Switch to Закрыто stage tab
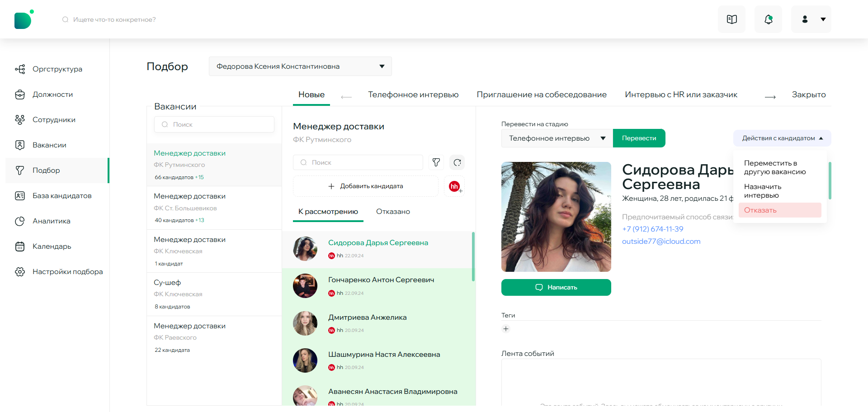 pos(809,95)
